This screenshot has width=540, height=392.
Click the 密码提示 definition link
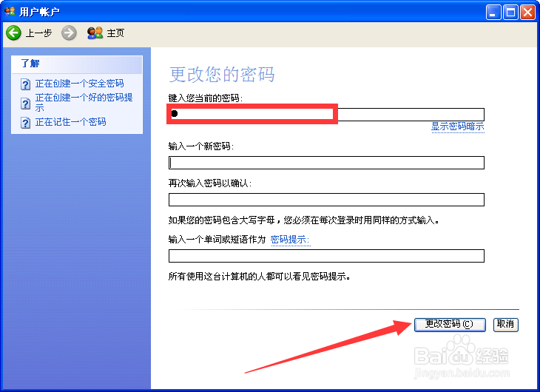coord(290,240)
